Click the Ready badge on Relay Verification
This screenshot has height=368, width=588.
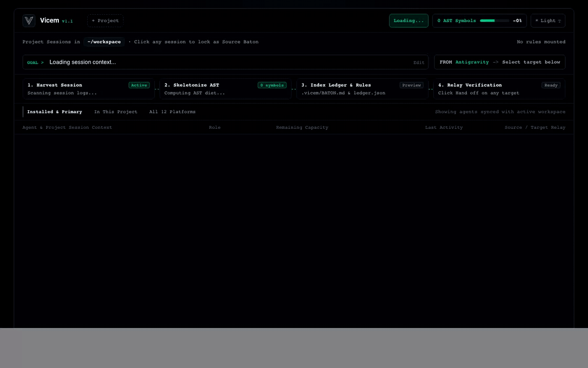[551, 85]
